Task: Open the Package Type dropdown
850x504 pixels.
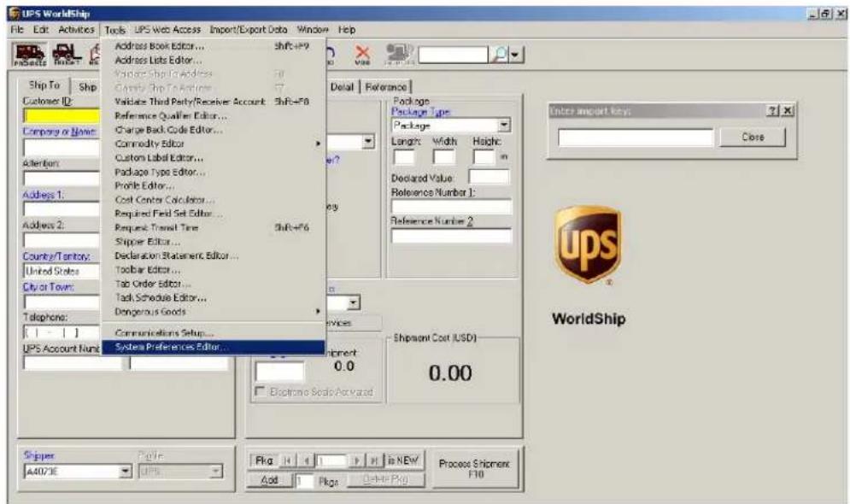Action: [504, 126]
